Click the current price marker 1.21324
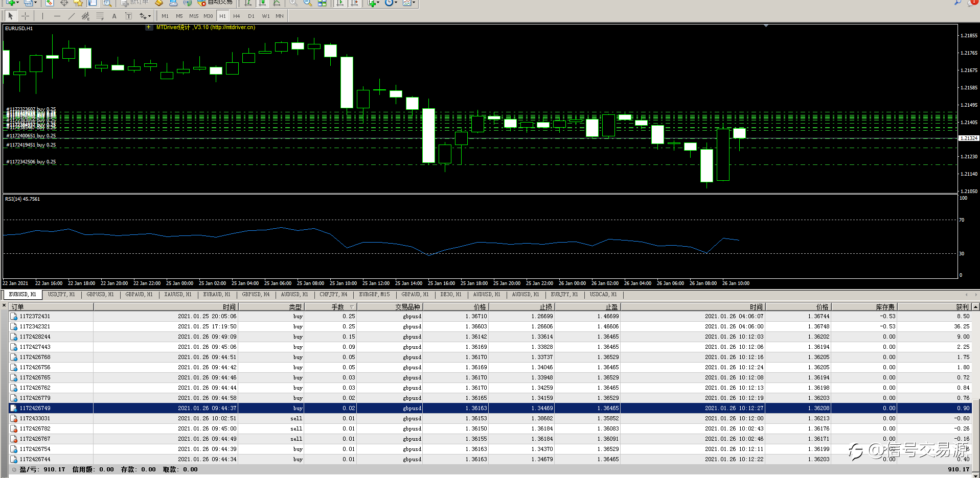This screenshot has width=980, height=478. click(x=968, y=138)
